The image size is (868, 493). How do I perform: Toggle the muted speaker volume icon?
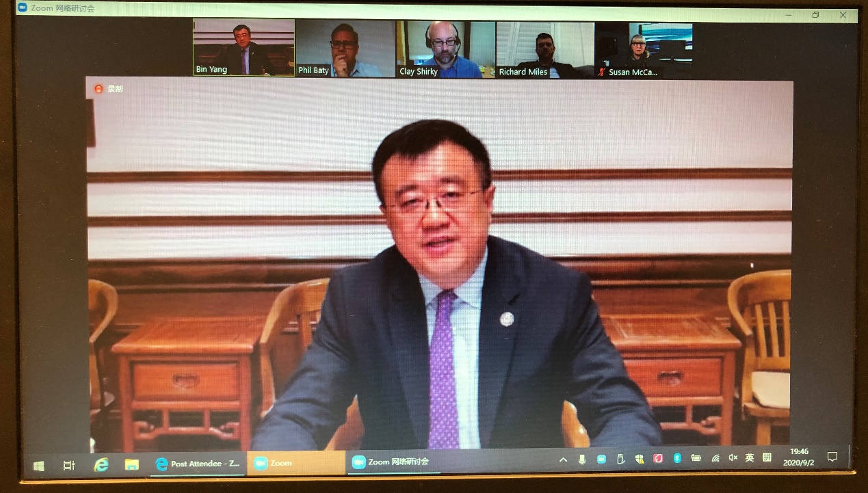click(x=733, y=457)
